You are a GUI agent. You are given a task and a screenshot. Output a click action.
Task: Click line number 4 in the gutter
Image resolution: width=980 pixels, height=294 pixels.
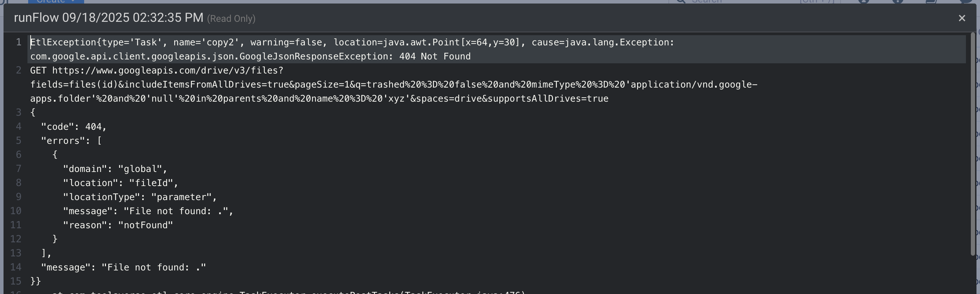coord(18,127)
